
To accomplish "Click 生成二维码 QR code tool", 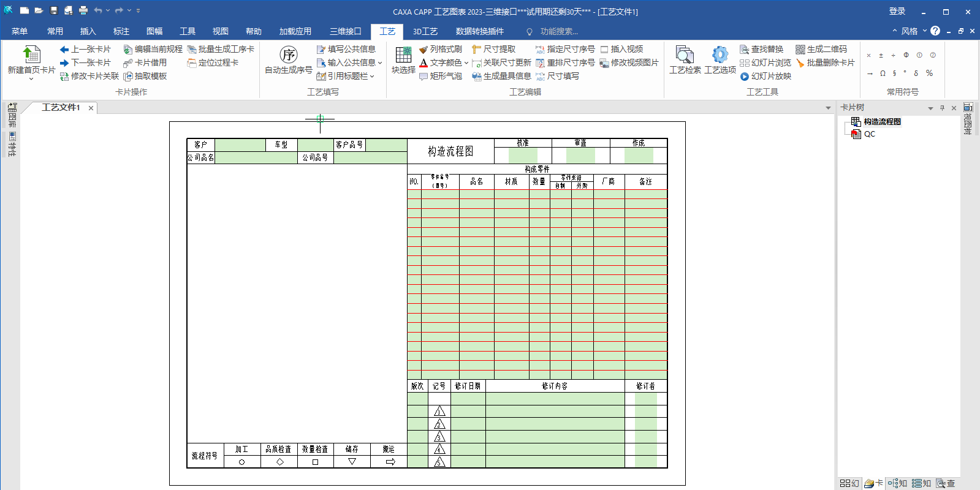I will pyautogui.click(x=821, y=49).
